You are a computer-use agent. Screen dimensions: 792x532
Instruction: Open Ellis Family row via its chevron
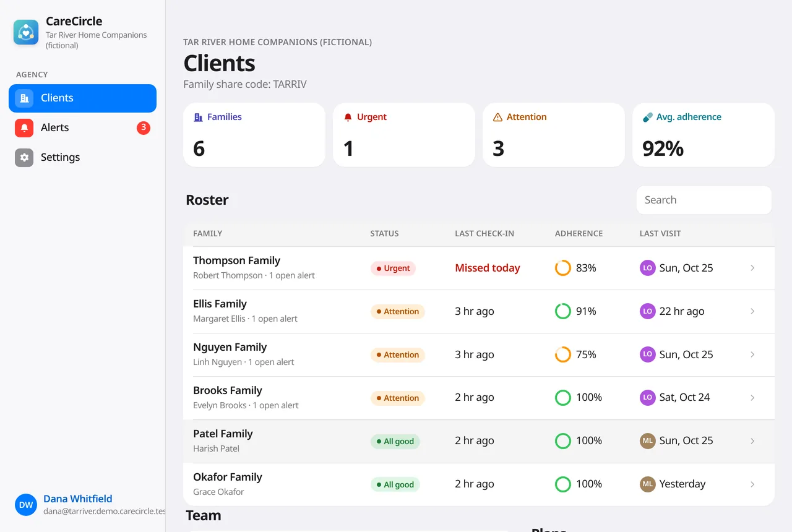tap(752, 311)
